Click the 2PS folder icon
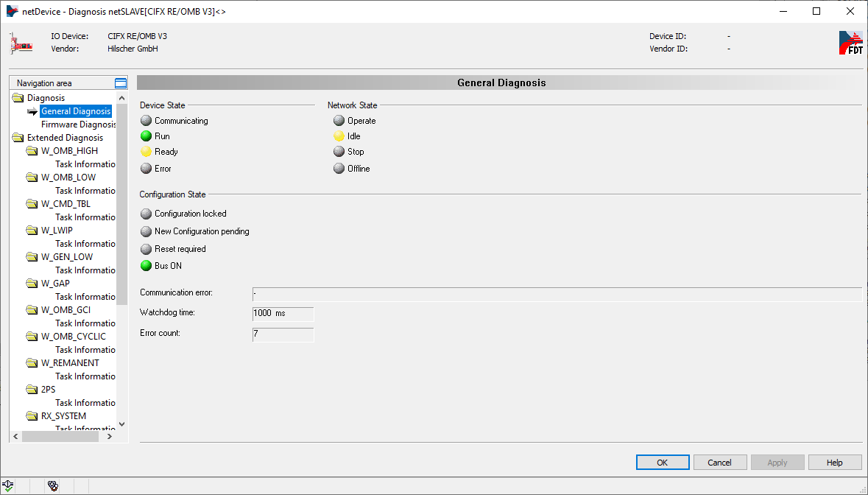 pos(32,390)
